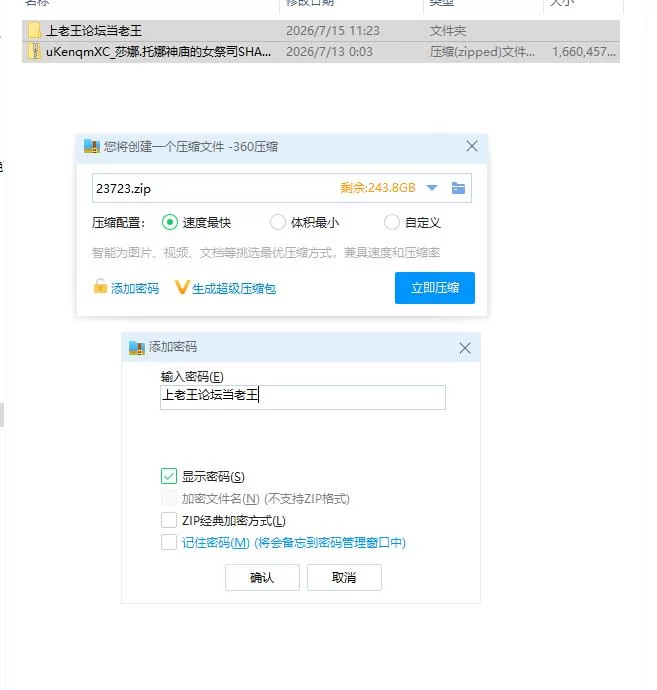Open the browse folder icon beside the filename
The height and width of the screenshot is (690, 657).
click(x=458, y=188)
